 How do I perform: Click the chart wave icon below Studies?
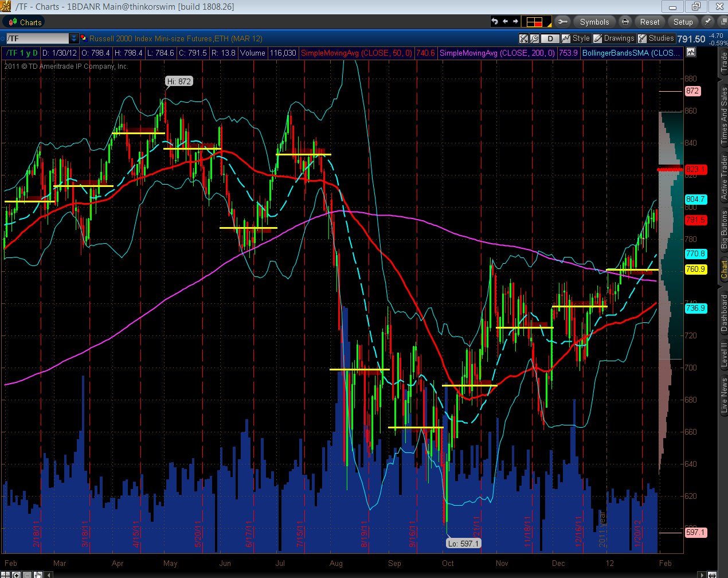pyautogui.click(x=691, y=52)
